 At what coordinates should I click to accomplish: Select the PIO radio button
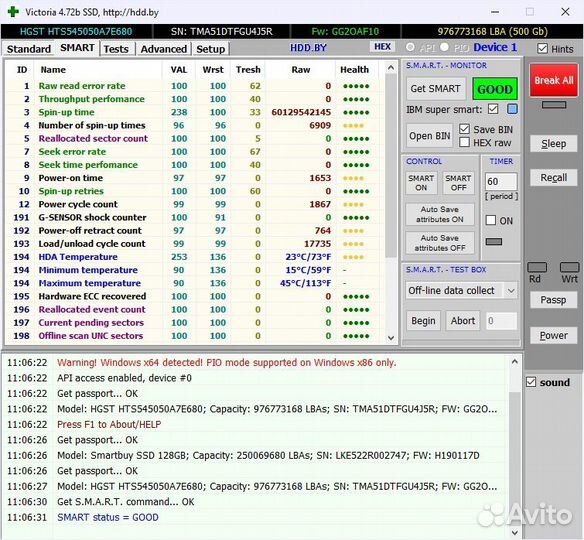(444, 47)
